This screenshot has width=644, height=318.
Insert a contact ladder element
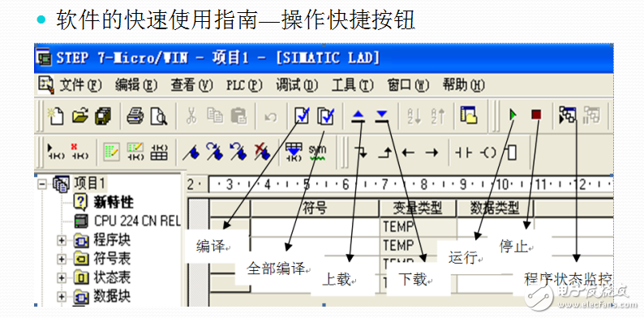(464, 153)
